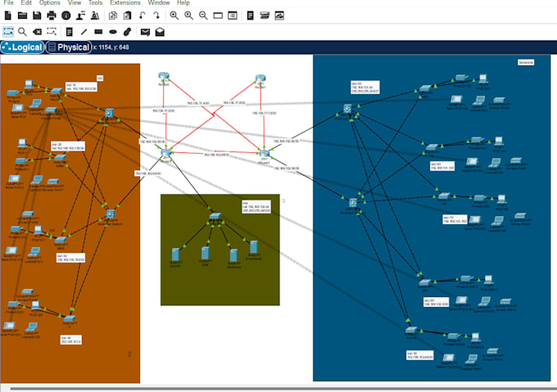Click the Open file folder icon
The height and width of the screenshot is (392, 557).
(22, 16)
